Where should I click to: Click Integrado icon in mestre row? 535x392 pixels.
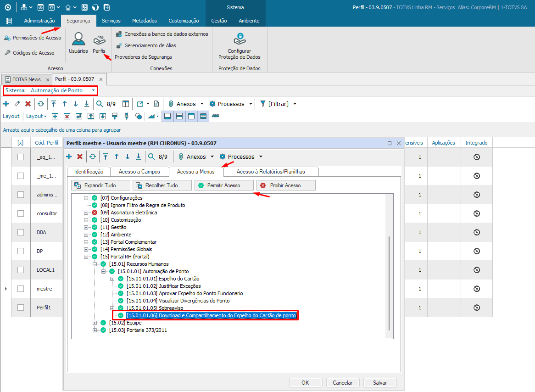coord(477,289)
